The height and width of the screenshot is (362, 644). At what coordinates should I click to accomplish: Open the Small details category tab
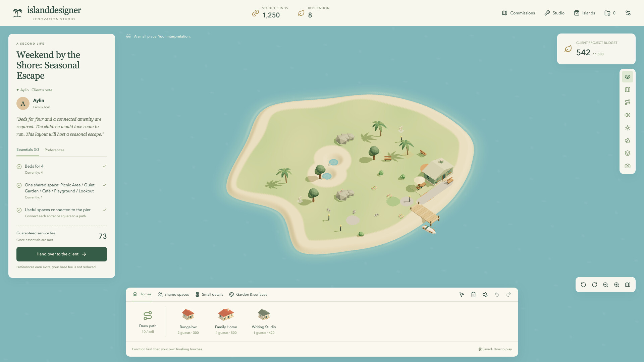point(209,294)
